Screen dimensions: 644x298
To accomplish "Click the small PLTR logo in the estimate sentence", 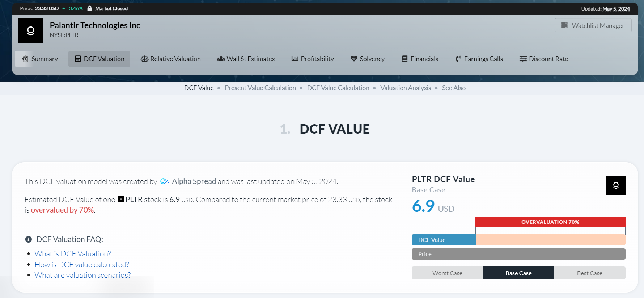I will pos(121,199).
